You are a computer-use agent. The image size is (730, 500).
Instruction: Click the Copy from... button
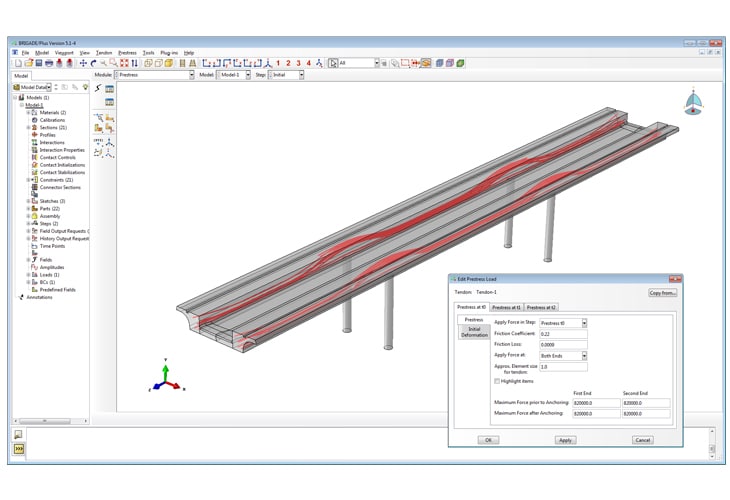(x=662, y=293)
